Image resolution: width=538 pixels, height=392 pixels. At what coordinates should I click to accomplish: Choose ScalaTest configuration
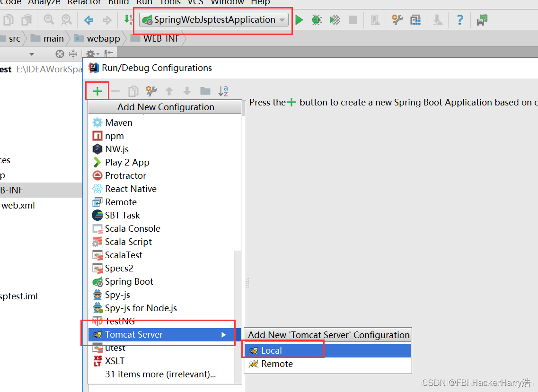[x=162, y=255]
